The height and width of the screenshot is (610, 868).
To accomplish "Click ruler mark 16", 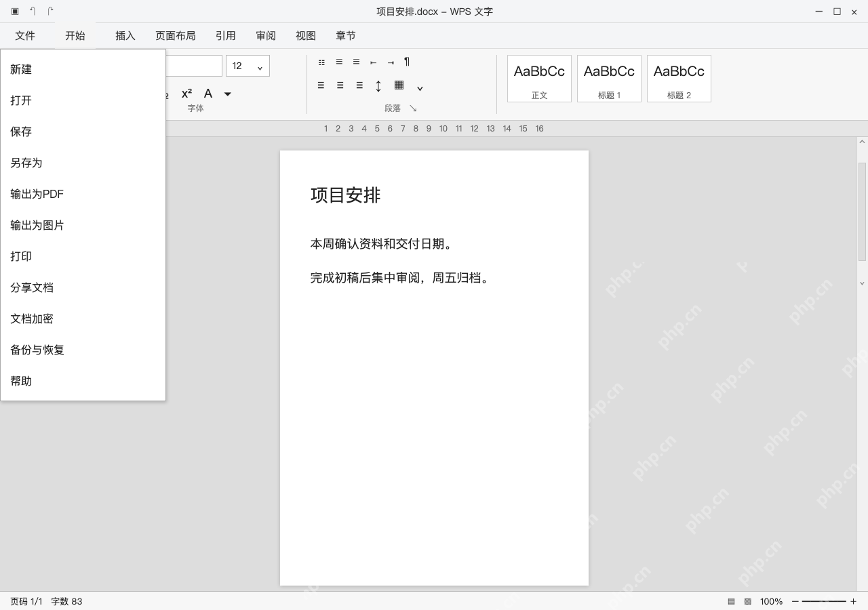I will 539,129.
